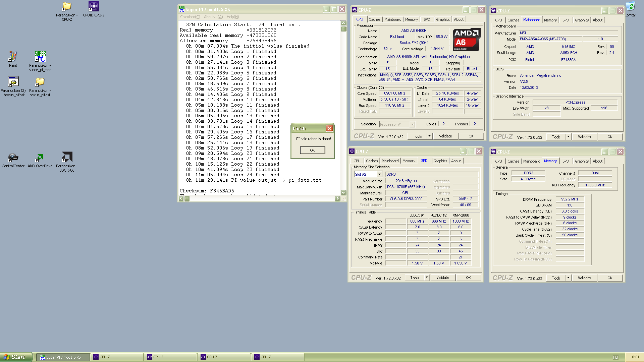Click Validate in the Memory window
The width and height of the screenshot is (644, 362).
pyautogui.click(x=584, y=278)
